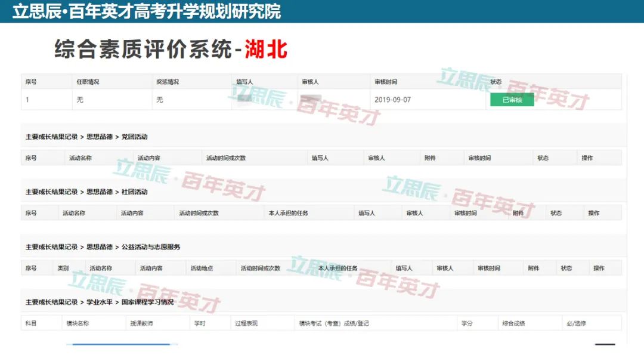Select the 学时 column header
Image resolution: width=644 pixels, height=358 pixels.
200,323
